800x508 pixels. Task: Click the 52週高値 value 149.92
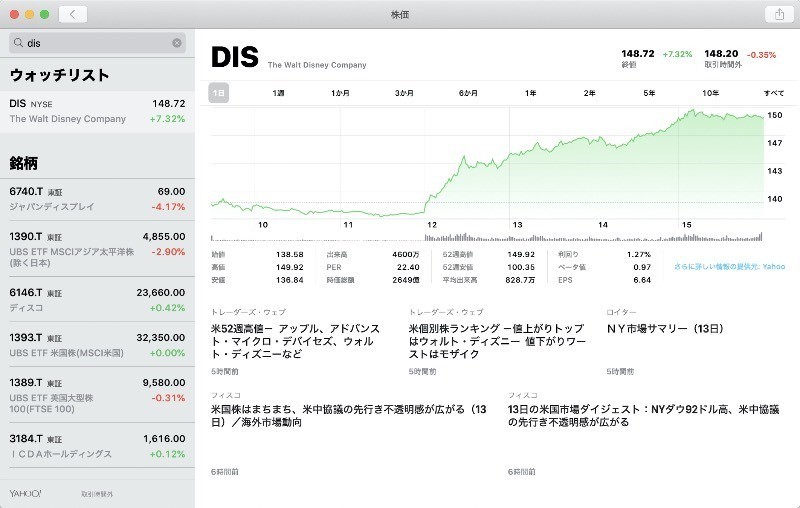(521, 255)
